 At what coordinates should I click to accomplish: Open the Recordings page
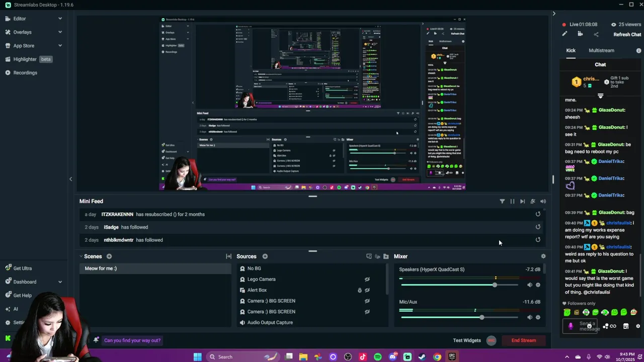click(25, 73)
